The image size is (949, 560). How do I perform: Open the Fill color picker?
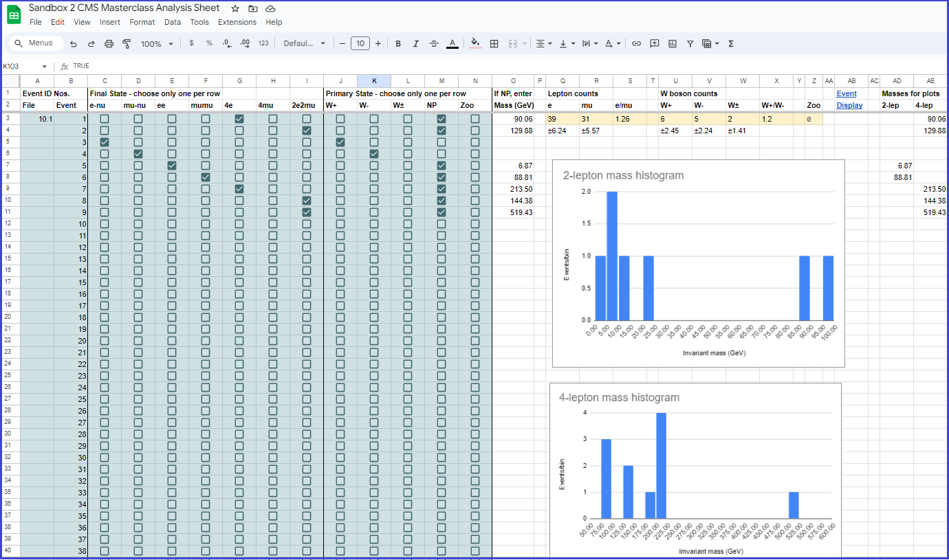tap(474, 44)
